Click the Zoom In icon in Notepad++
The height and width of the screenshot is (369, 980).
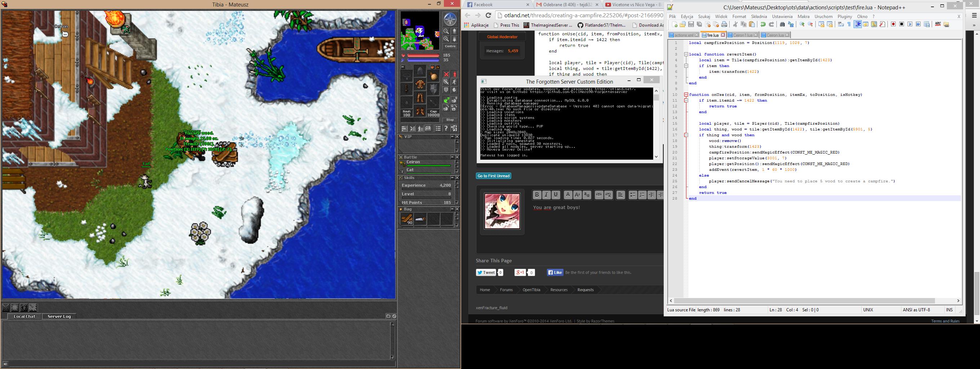coord(802,25)
